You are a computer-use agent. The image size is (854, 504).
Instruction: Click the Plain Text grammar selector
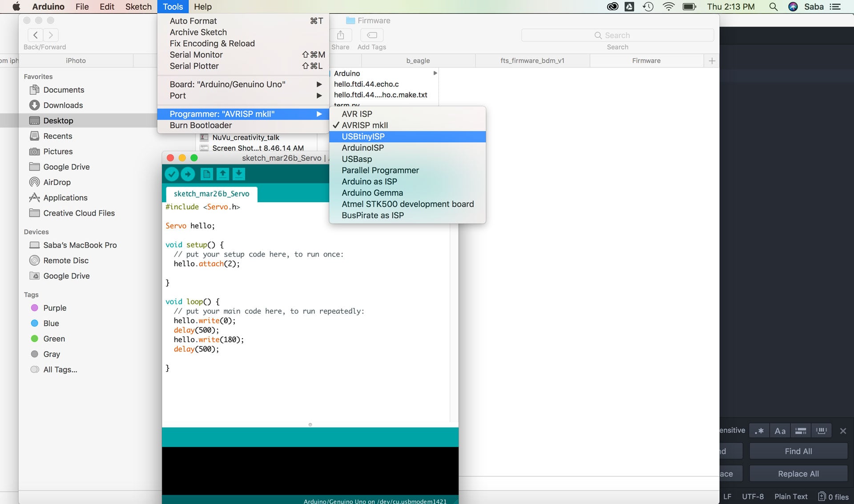pyautogui.click(x=791, y=497)
